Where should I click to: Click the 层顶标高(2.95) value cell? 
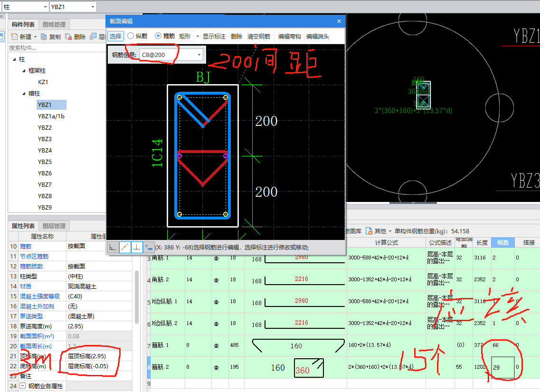[x=99, y=356]
